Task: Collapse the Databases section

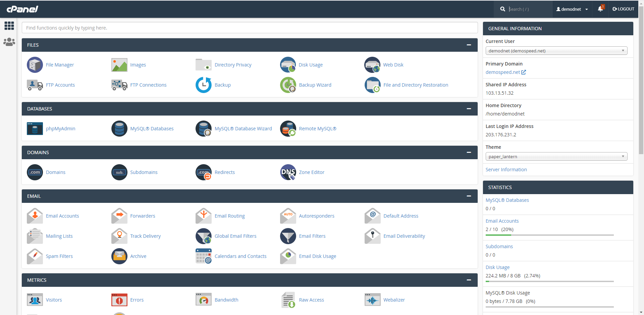Action: pos(469,109)
